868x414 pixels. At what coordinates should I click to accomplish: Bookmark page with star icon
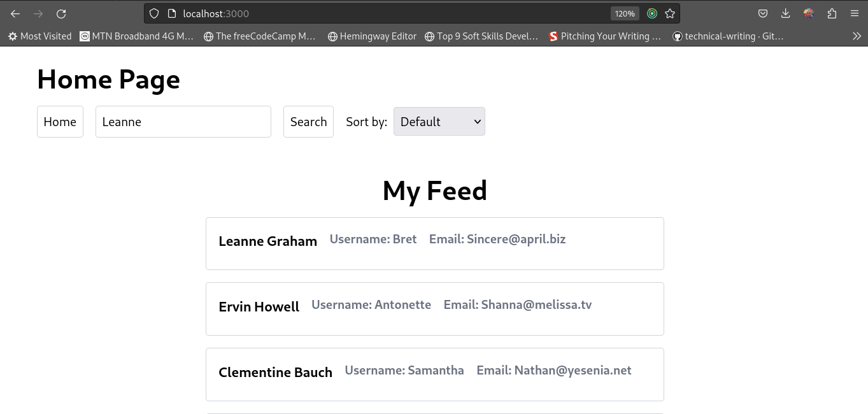point(670,13)
